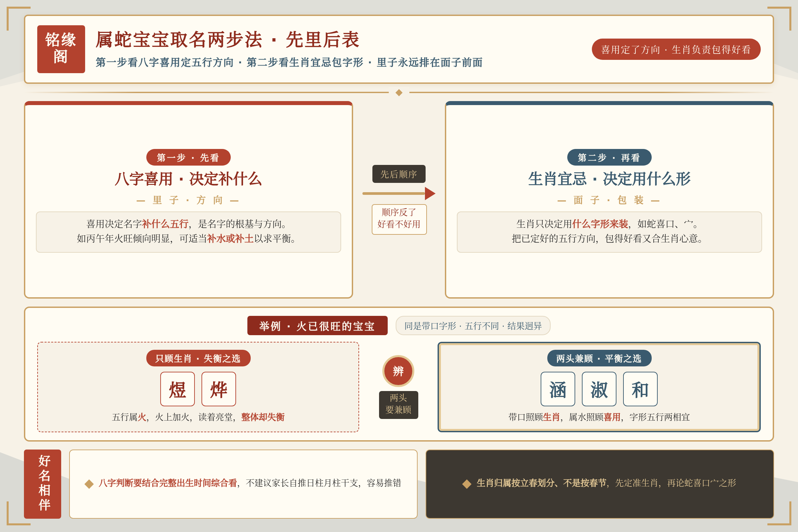This screenshot has height=532, width=798.
Task: Select the 涵 character tile
Action: [x=558, y=389]
